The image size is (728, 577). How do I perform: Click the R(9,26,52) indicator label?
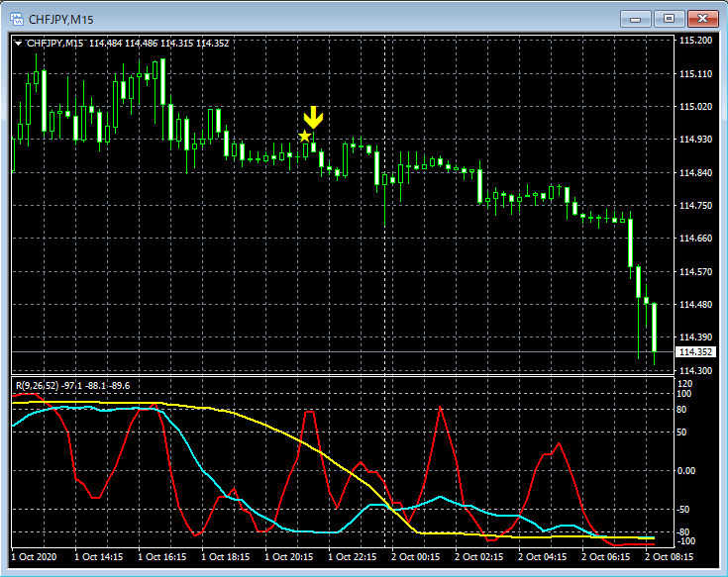pos(38,385)
